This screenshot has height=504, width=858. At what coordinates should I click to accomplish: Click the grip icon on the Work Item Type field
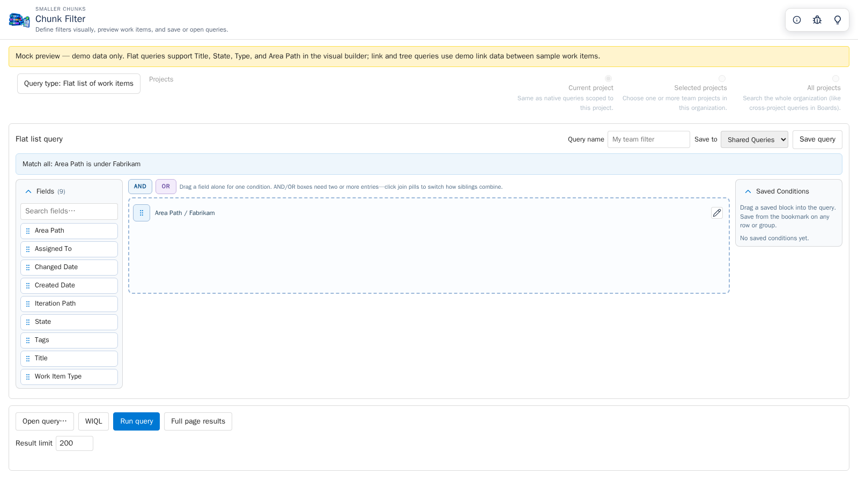[28, 377]
